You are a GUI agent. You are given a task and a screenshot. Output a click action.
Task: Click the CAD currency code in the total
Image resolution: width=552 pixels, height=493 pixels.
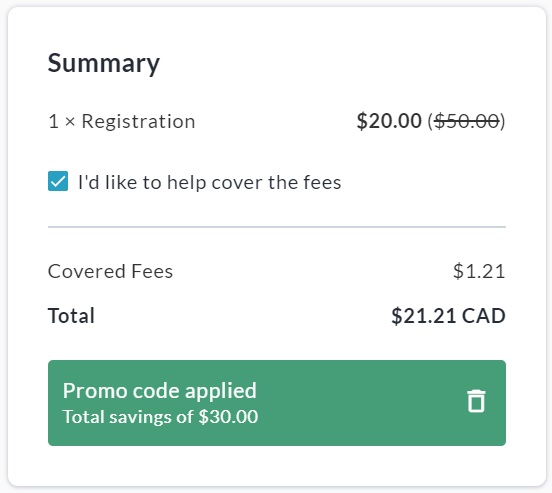point(484,316)
